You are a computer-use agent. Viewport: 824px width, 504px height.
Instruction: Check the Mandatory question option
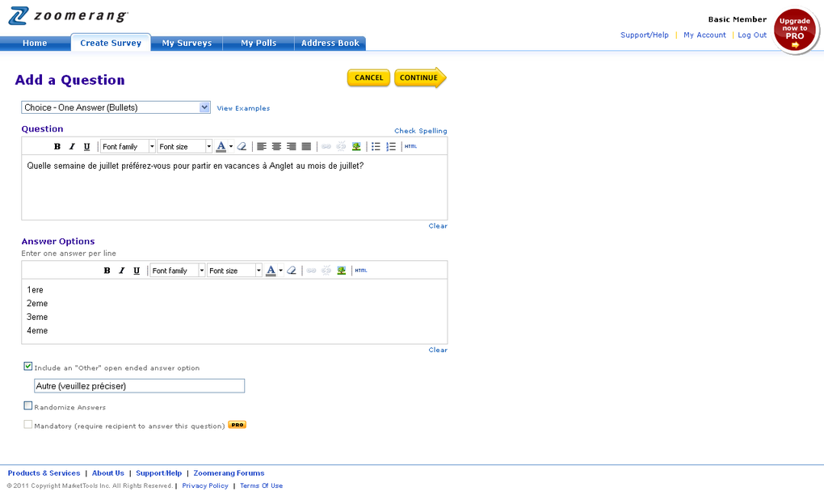pos(27,424)
